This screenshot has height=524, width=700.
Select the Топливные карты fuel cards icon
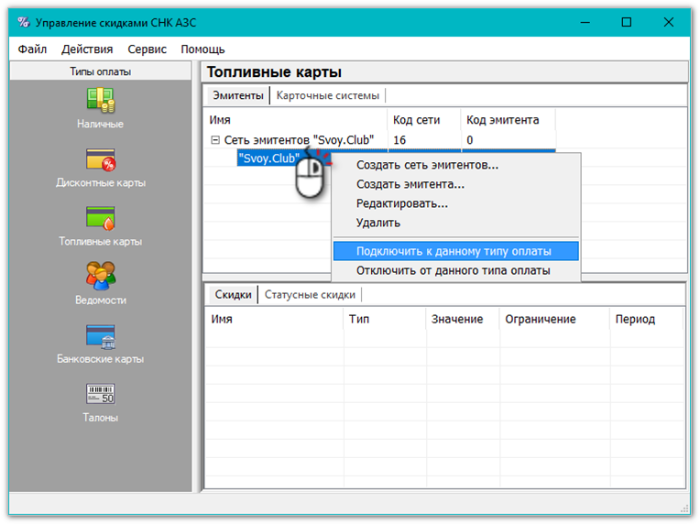[100, 218]
